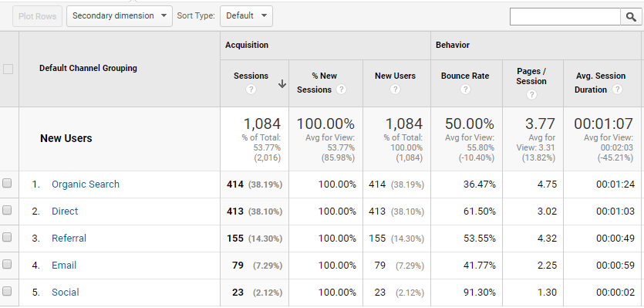Click session duration 00:00:49 value

click(x=615, y=239)
